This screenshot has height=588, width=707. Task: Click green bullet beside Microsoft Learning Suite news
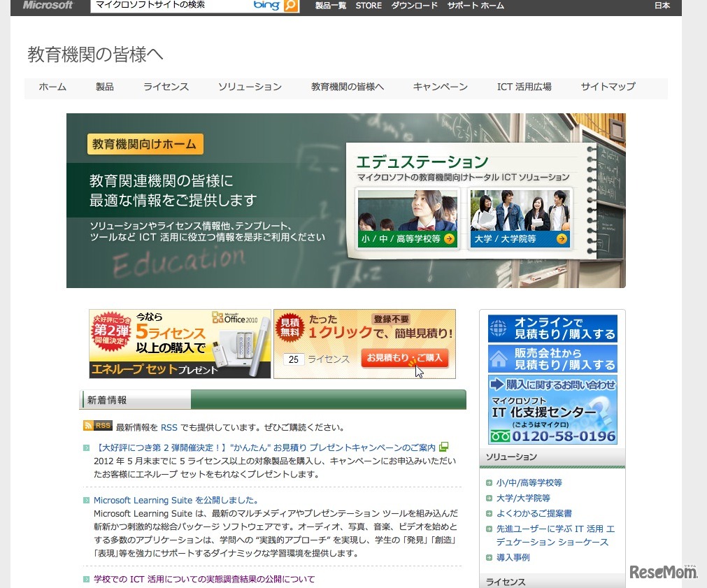86,500
